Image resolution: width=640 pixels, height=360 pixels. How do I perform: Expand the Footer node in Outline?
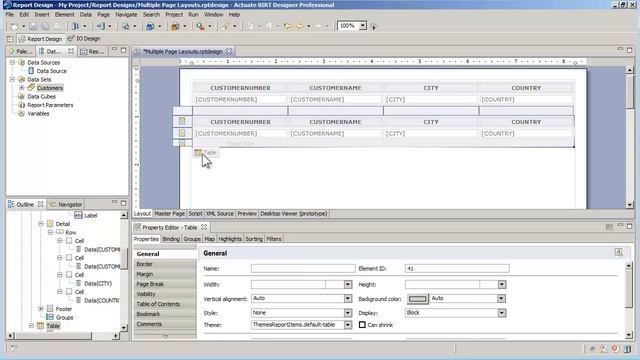[41, 309]
